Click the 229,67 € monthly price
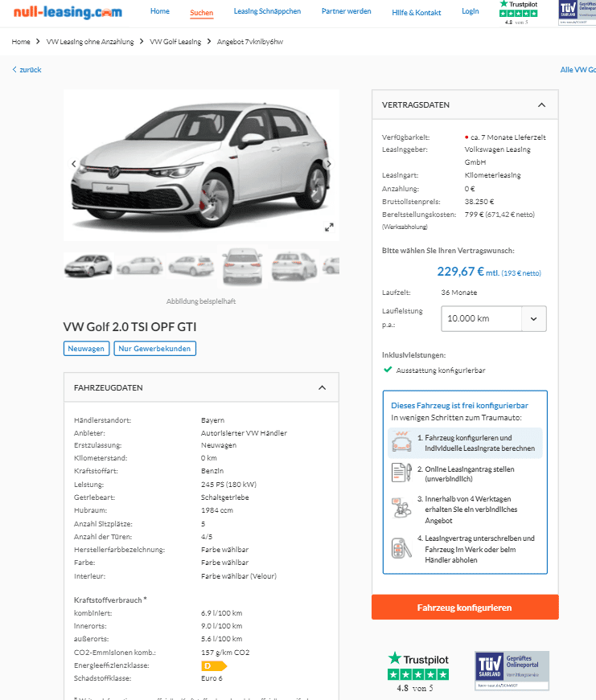 point(460,272)
